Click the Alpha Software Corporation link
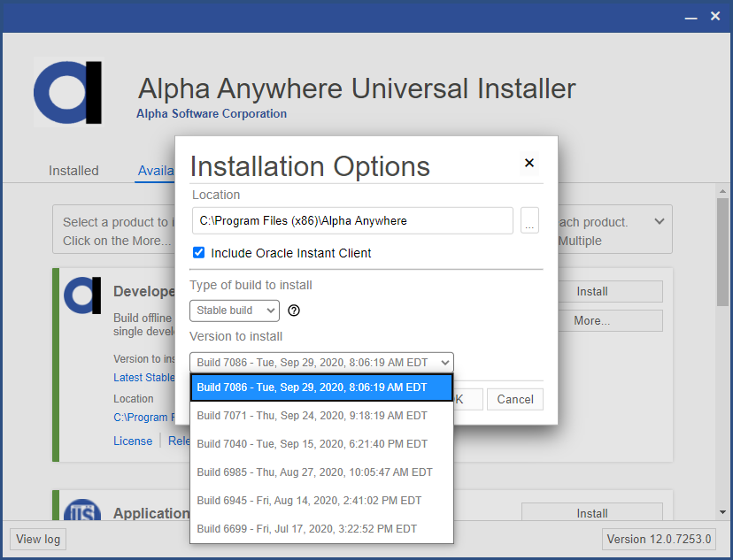Image resolution: width=733 pixels, height=560 pixels. point(212,113)
